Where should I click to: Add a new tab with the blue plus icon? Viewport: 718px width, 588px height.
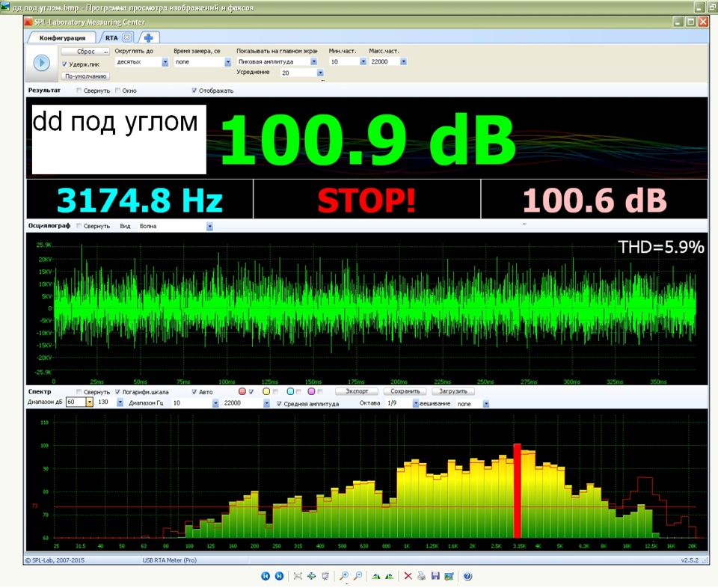tap(148, 38)
